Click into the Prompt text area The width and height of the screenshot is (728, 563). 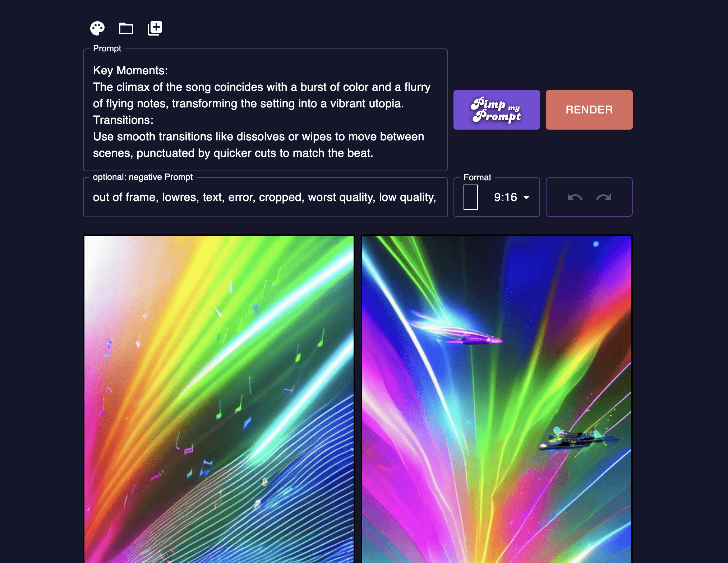(x=265, y=110)
